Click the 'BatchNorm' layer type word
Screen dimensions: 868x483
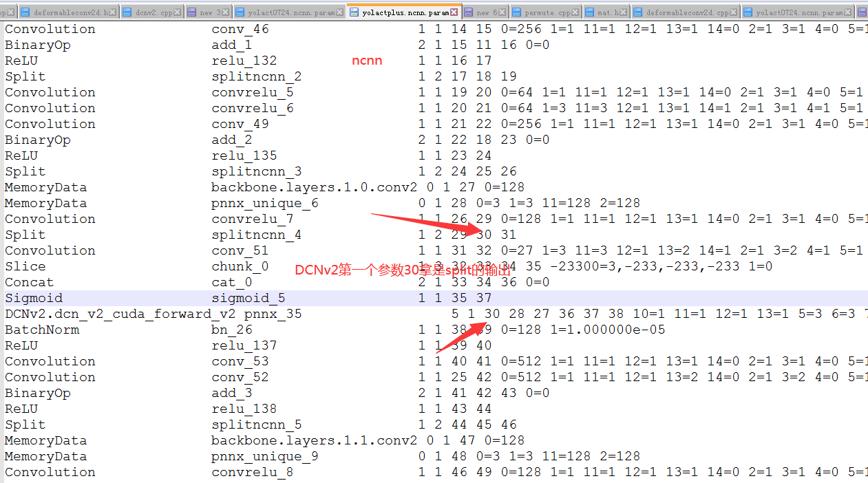coord(42,330)
